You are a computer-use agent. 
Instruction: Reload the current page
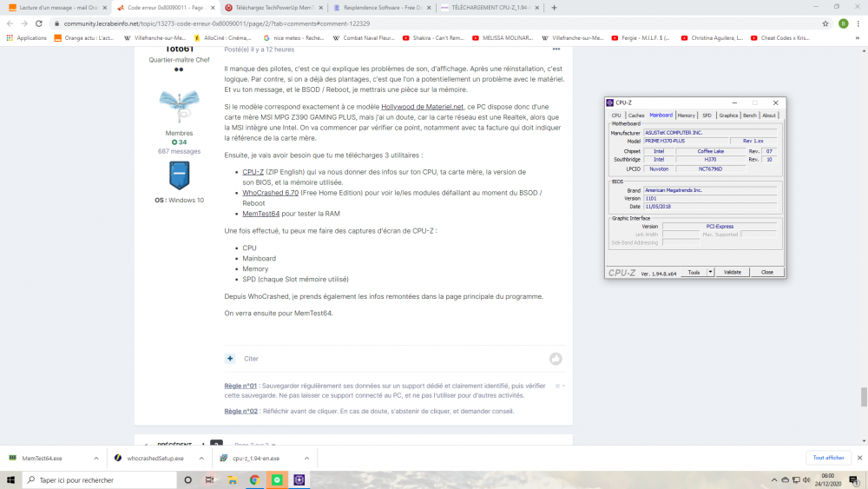(x=39, y=23)
